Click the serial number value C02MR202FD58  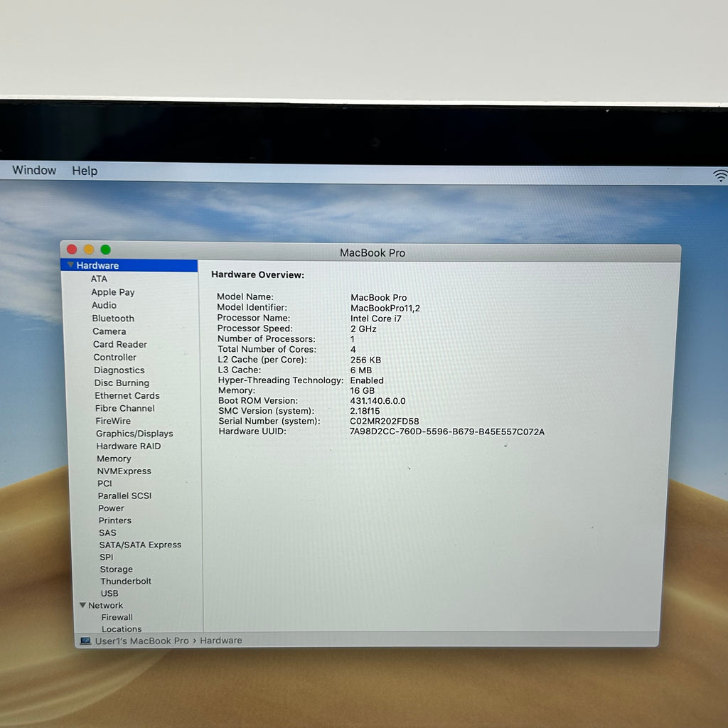385,421
